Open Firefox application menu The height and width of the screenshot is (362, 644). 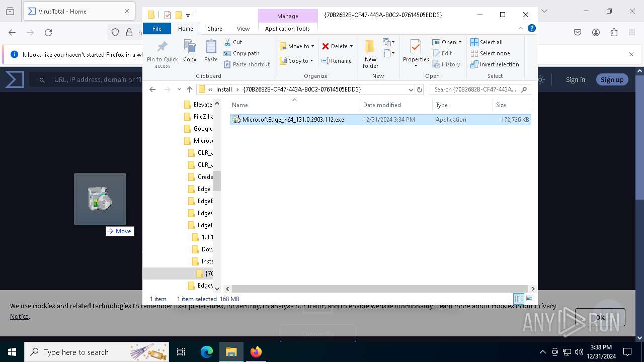[x=632, y=33]
